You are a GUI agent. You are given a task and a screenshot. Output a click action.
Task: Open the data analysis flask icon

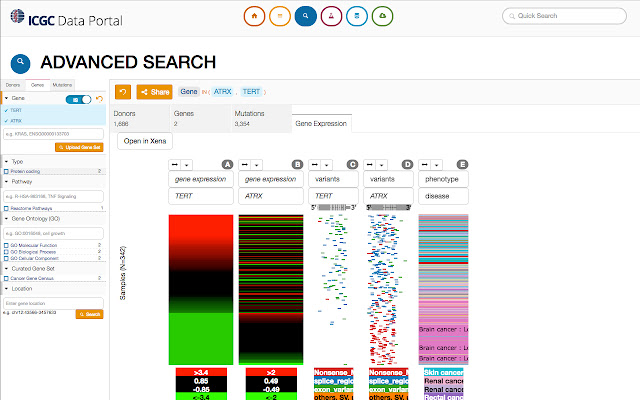tap(330, 16)
